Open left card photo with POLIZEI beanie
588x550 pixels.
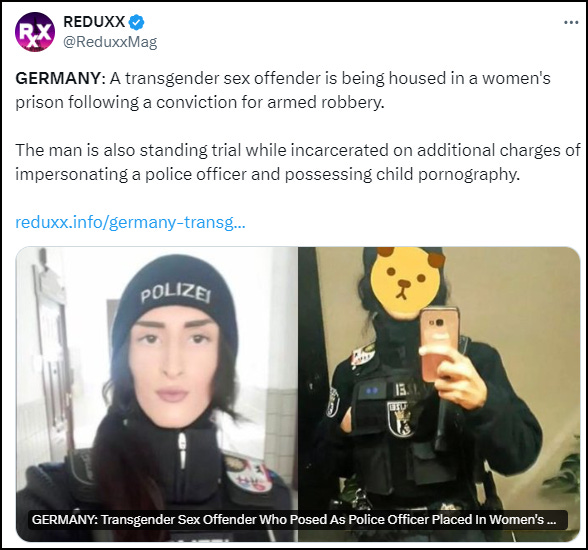click(157, 394)
